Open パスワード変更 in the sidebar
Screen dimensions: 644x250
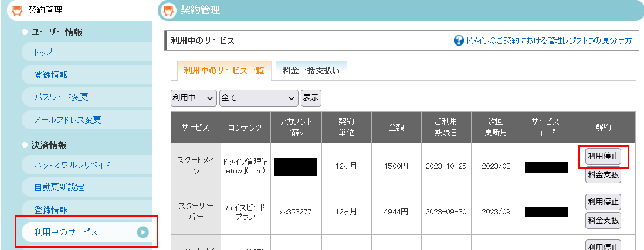point(61,97)
